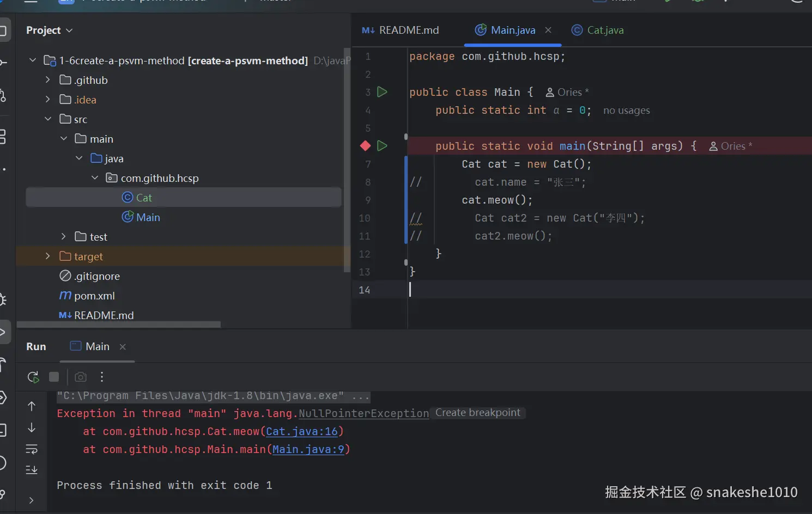The width and height of the screenshot is (812, 514).
Task: Expand the target folder
Action: click(48, 256)
